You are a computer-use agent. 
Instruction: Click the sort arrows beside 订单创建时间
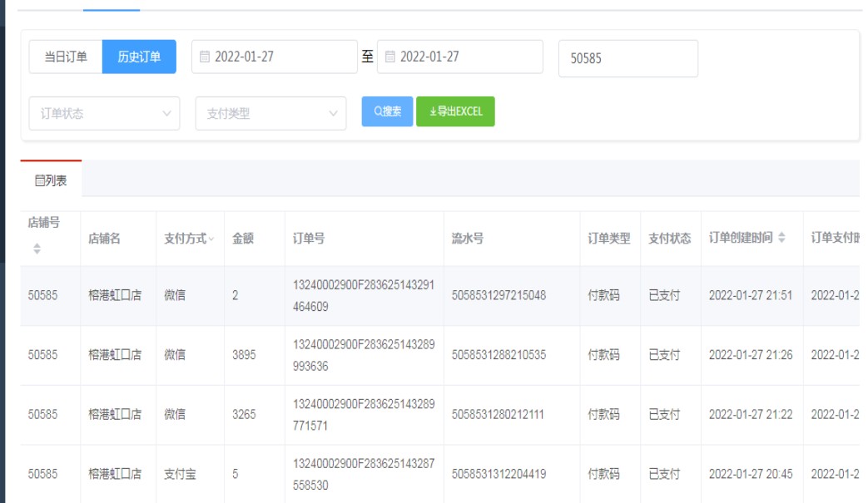[781, 239]
